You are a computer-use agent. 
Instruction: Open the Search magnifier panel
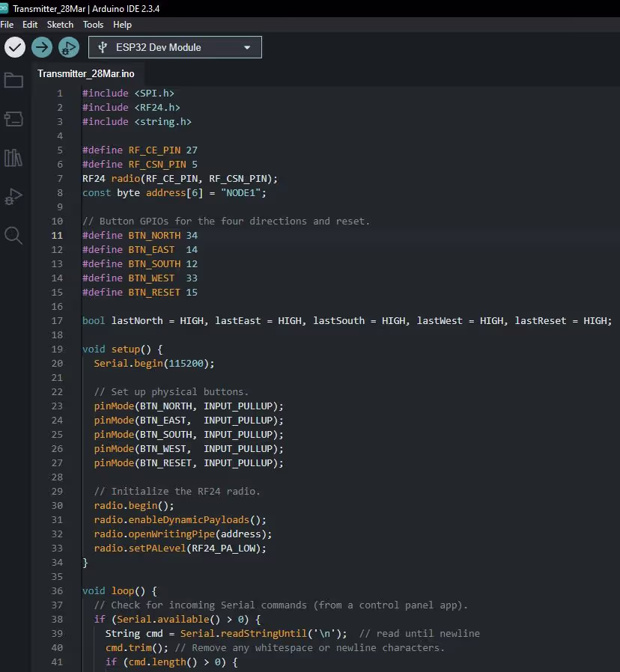[13, 236]
